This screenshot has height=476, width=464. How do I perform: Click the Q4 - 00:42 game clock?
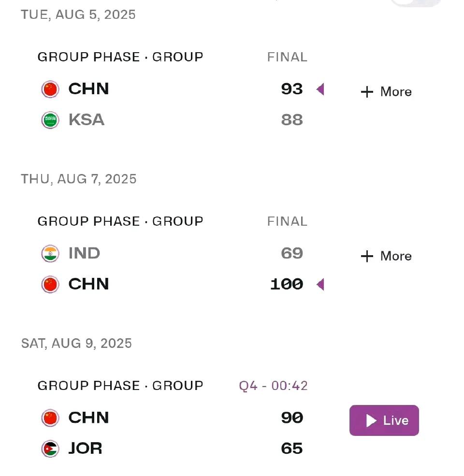(x=273, y=386)
